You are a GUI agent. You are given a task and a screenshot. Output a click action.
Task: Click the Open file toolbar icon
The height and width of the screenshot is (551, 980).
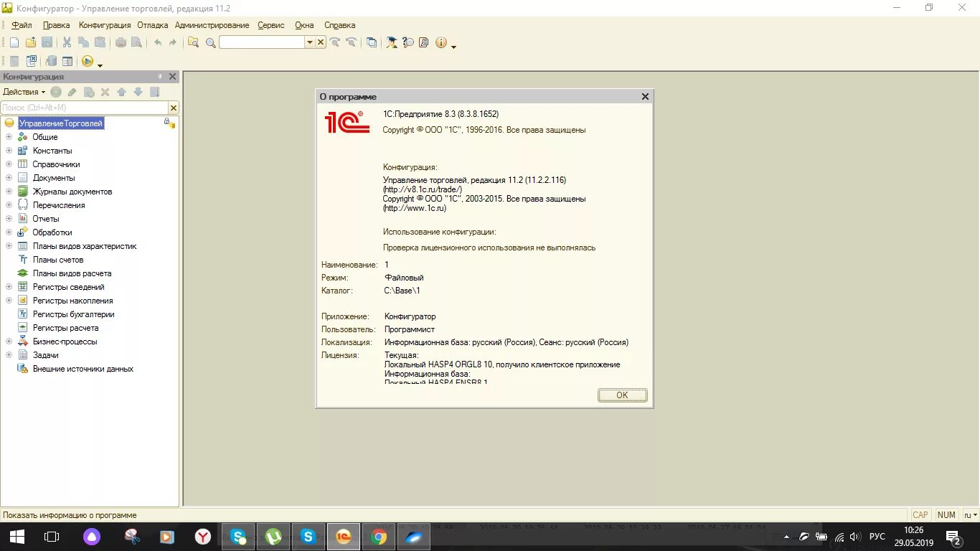click(x=31, y=42)
